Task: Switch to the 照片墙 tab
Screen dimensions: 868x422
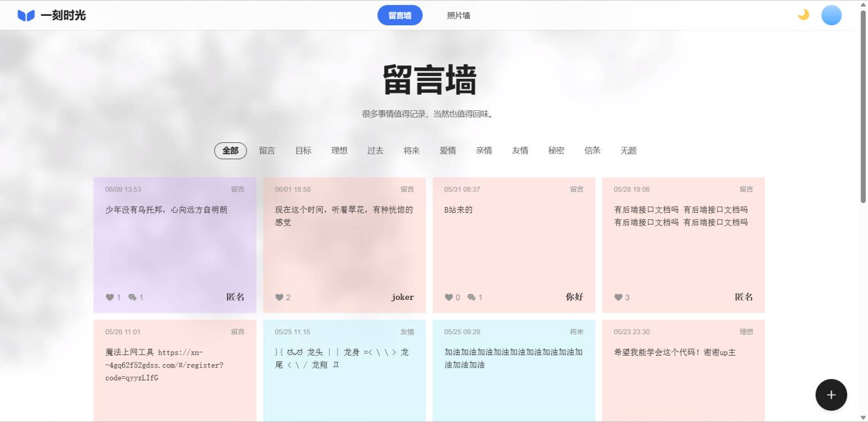Action: coord(458,15)
